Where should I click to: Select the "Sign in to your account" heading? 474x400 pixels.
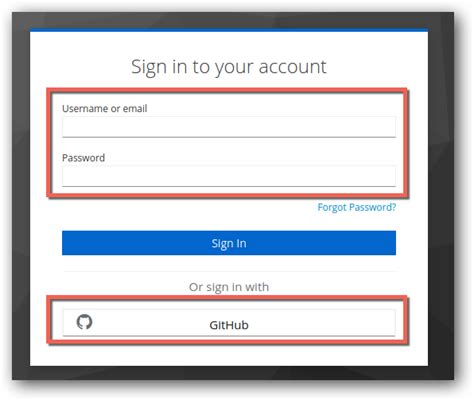click(229, 67)
